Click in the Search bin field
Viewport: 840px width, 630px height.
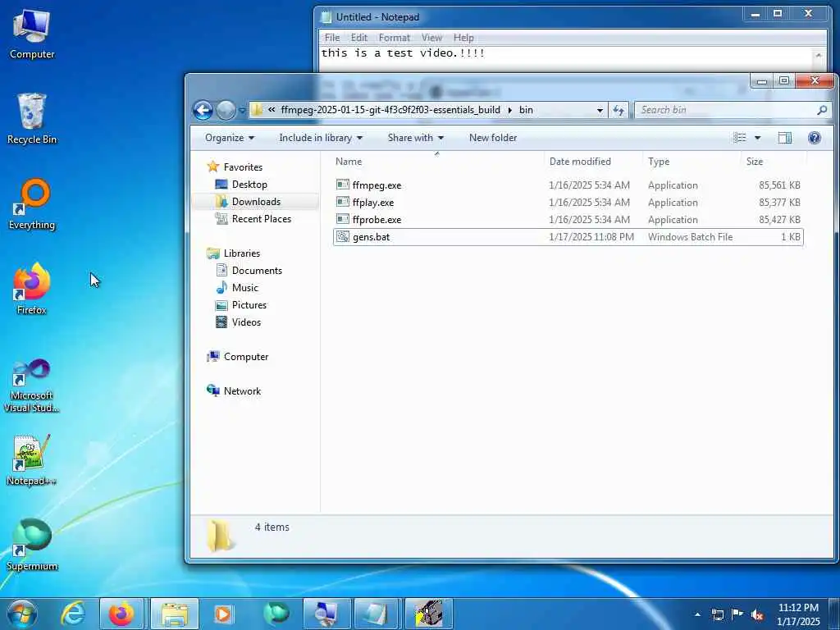[x=724, y=110]
